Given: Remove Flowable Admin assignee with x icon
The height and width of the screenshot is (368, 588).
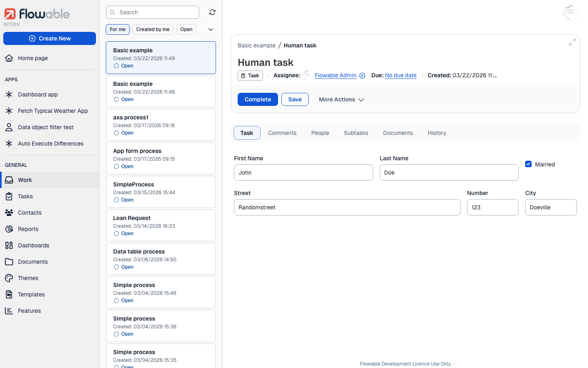Looking at the screenshot, I should click(x=362, y=76).
